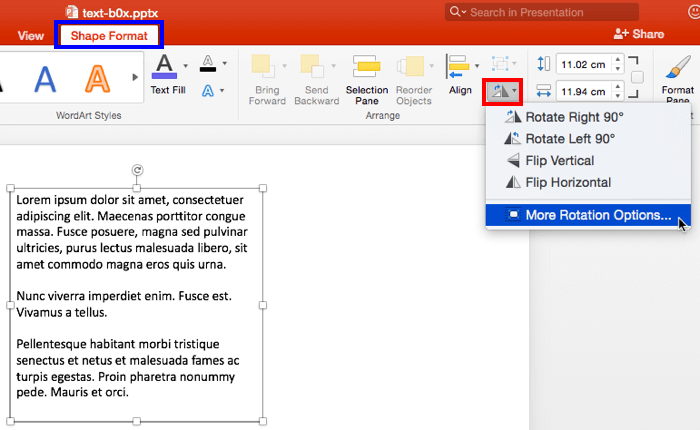Toggle the lock aspect ratio checkbox
Viewport: 700px width, 430px height.
[637, 77]
